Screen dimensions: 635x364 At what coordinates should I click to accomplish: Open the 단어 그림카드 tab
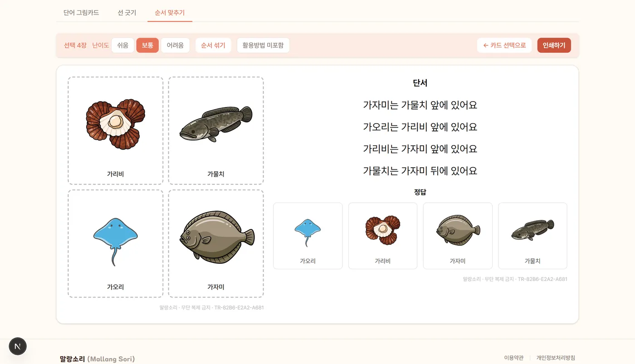(x=81, y=13)
